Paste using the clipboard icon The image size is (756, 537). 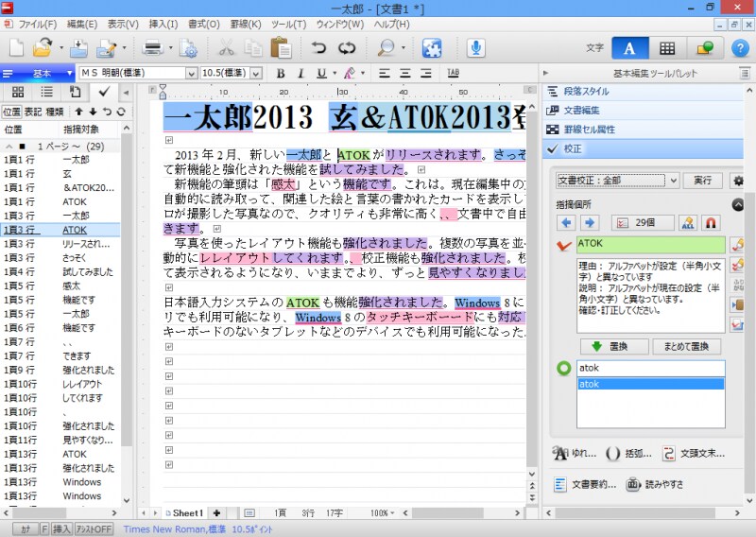click(281, 48)
